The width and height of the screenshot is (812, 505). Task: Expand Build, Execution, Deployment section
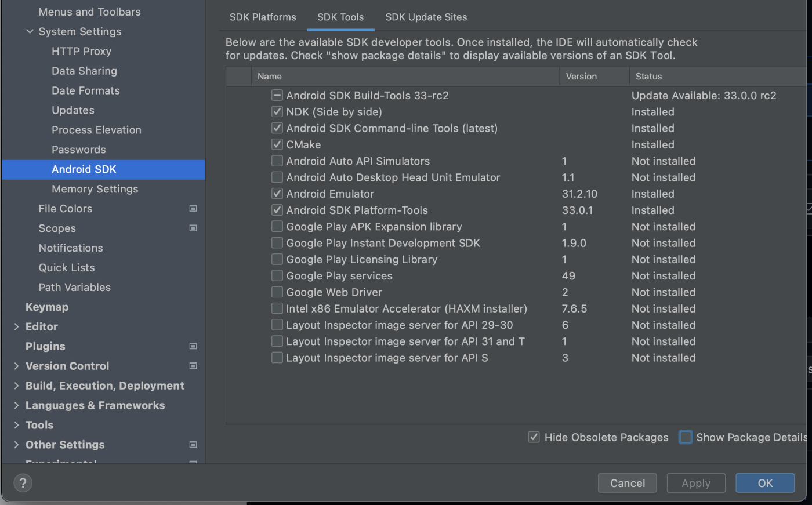point(16,386)
